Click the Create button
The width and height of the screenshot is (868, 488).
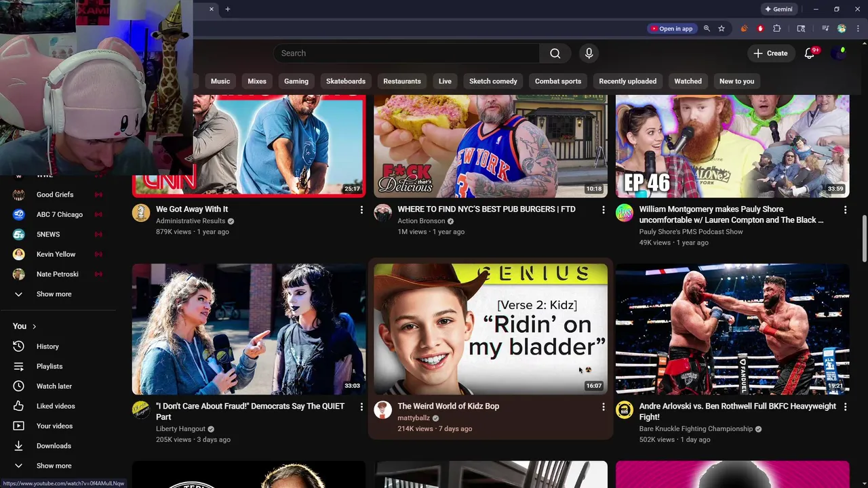pos(770,54)
